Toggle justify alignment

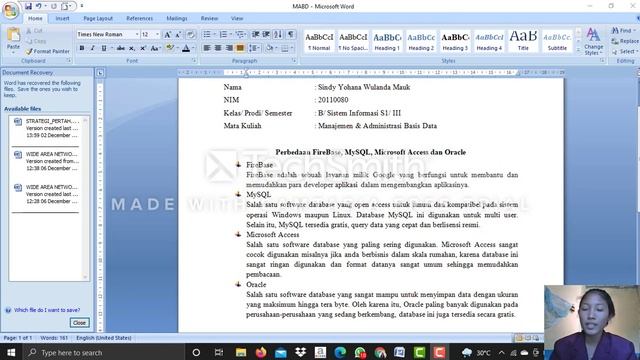pos(240,48)
